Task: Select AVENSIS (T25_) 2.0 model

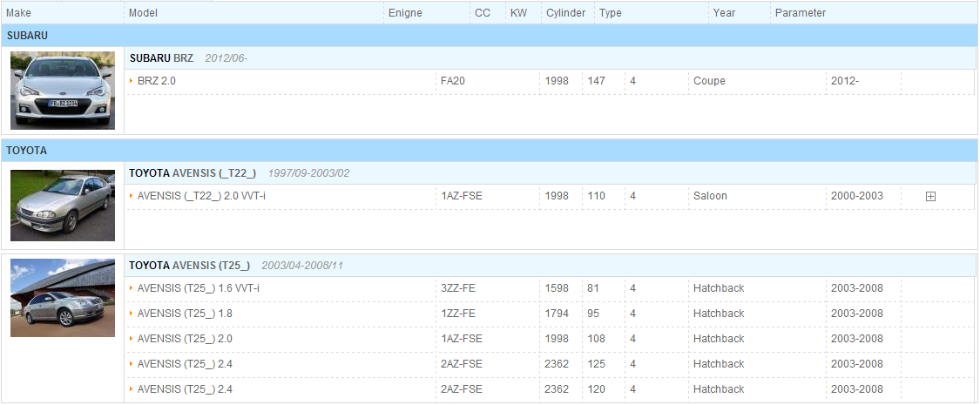Action: [x=185, y=338]
